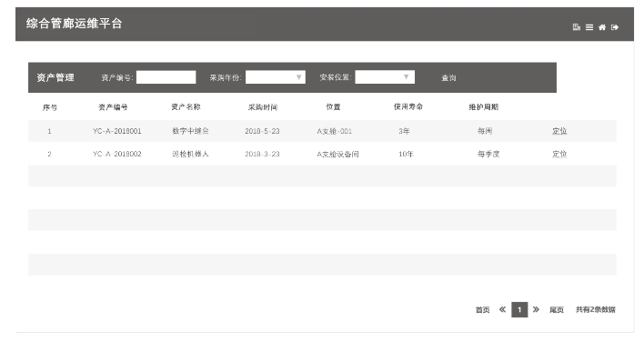Click location cell A支舱-001
This screenshot has width=644, height=353.
[335, 132]
